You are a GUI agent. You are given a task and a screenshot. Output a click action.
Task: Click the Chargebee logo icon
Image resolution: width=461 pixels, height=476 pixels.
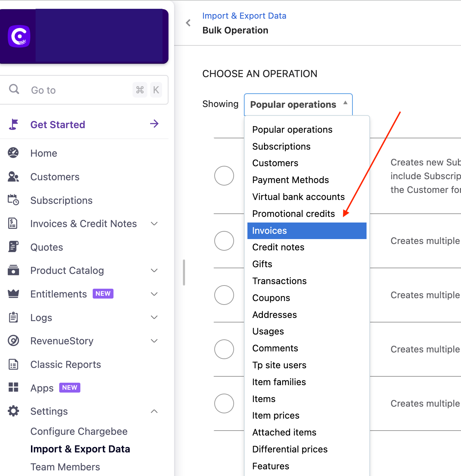tap(19, 36)
